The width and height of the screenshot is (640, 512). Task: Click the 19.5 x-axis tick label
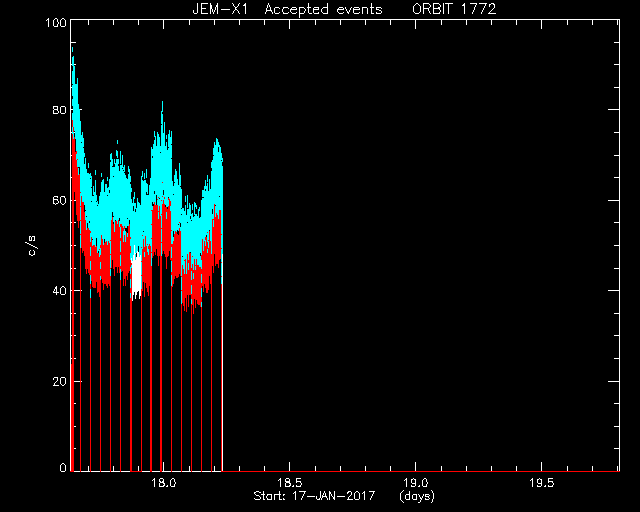coord(542,483)
